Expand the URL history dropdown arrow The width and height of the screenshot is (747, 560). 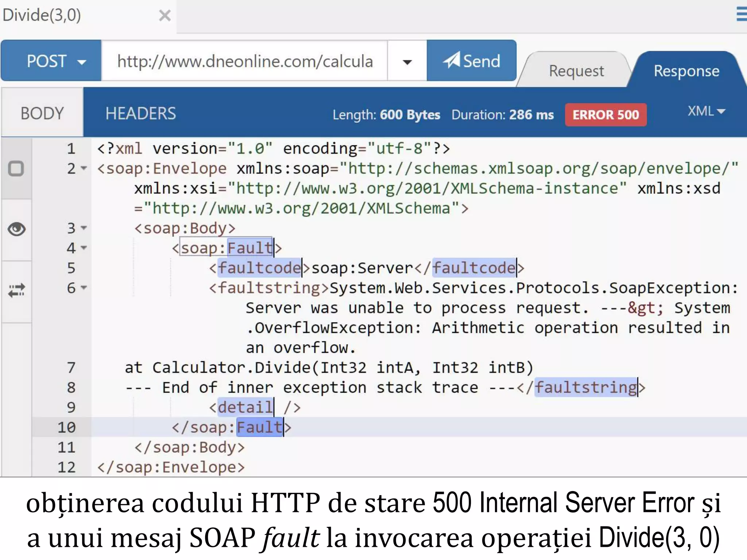click(407, 62)
